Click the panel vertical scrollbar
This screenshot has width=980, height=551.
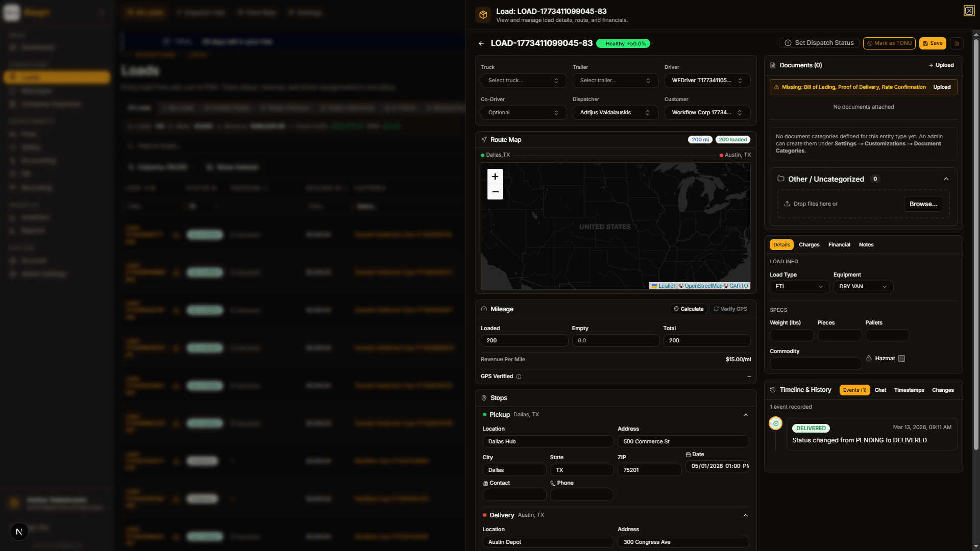tap(976, 245)
